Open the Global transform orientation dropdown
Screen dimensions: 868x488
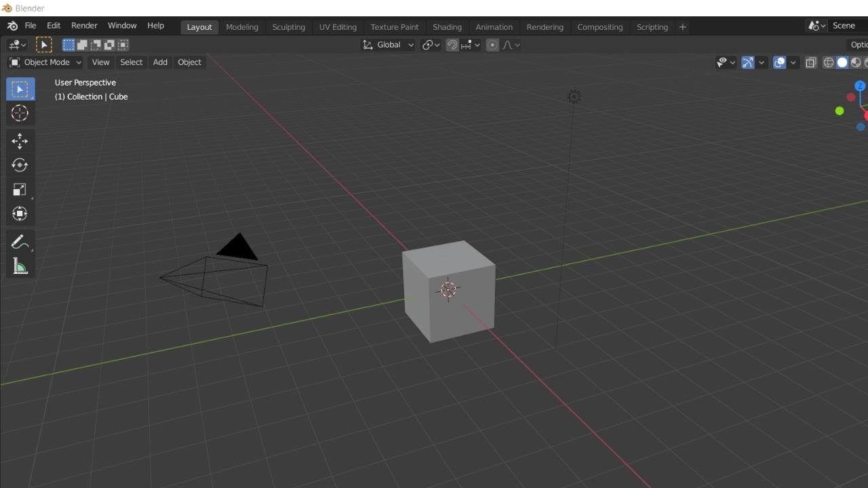[389, 45]
